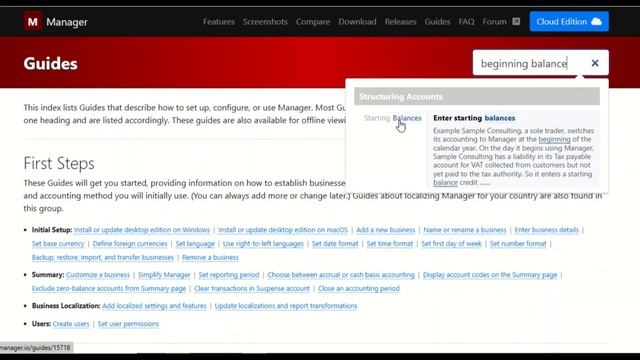Open the 'Add a new business' guide

385,230
